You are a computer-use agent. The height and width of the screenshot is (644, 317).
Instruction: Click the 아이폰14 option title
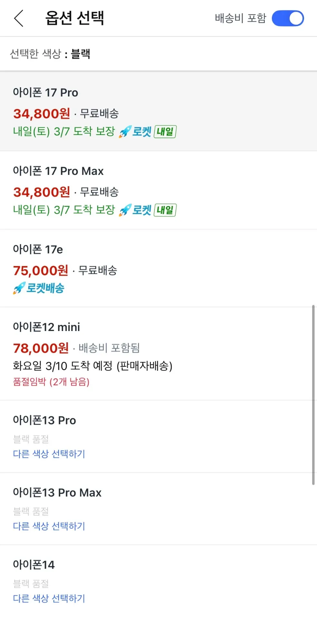pos(34,564)
